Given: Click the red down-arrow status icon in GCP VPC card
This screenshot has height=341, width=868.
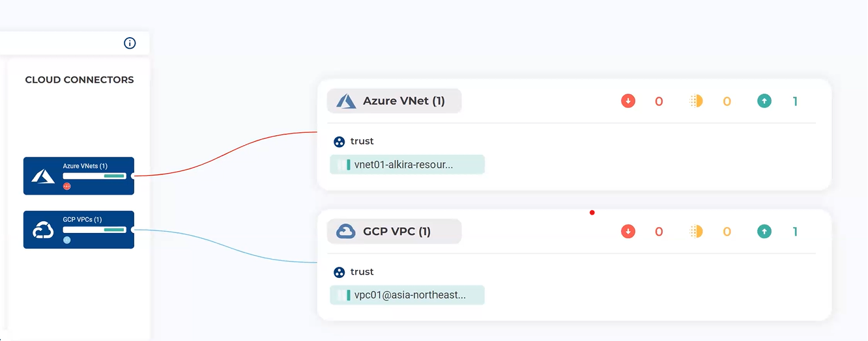Looking at the screenshot, I should [x=628, y=231].
